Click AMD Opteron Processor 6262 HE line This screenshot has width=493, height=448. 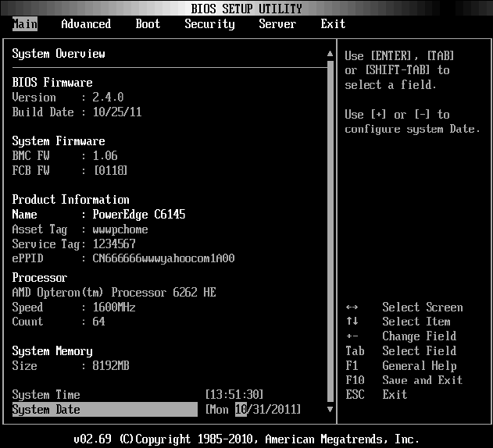pyautogui.click(x=114, y=293)
